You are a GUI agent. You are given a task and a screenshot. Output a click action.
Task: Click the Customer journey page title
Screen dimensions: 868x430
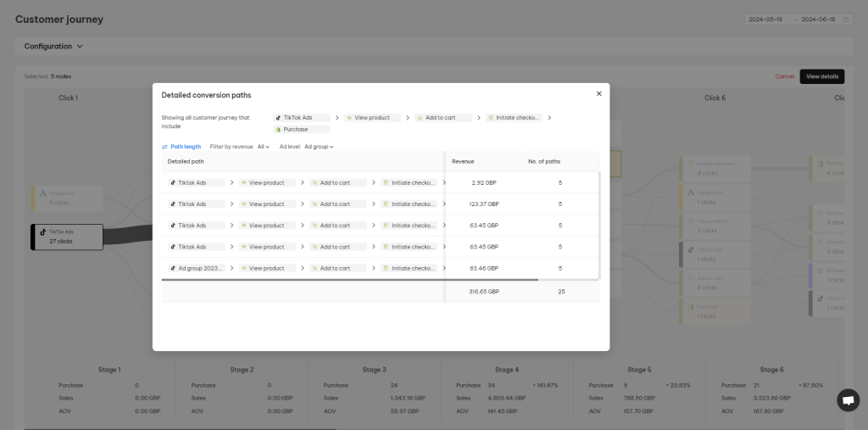click(59, 20)
